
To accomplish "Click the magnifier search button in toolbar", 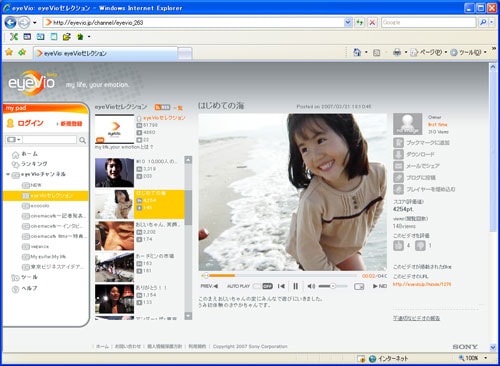I will click(x=483, y=22).
